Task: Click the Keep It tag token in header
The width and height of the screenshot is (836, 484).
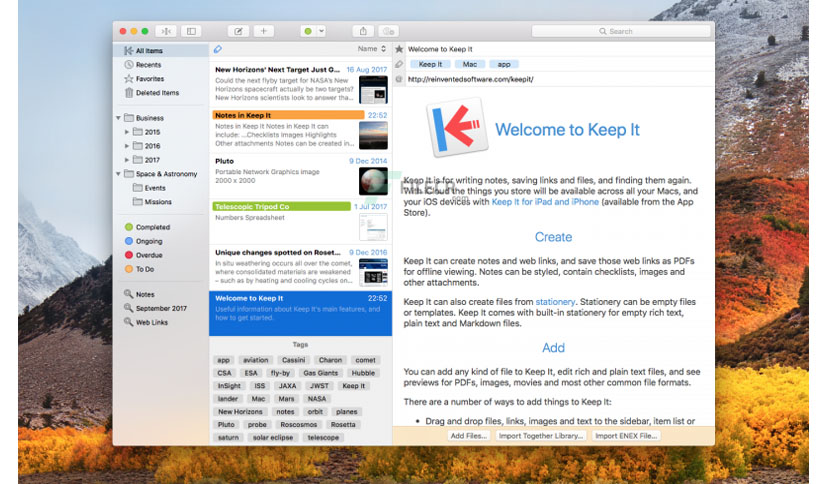Action: tap(430, 64)
